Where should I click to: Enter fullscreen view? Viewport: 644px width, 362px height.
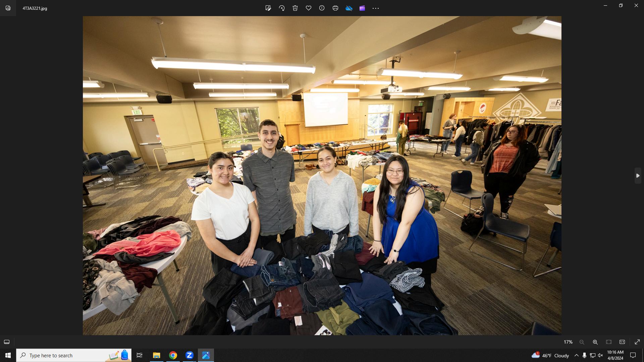[x=637, y=342]
